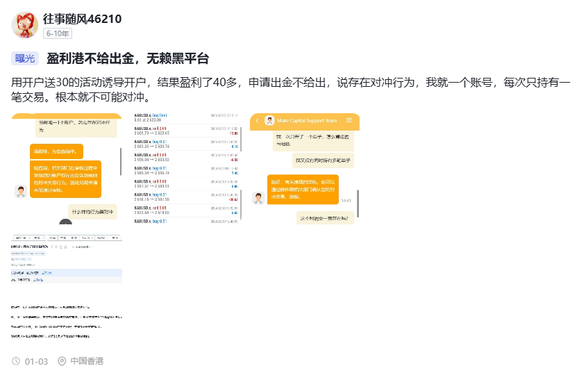Image resolution: width=588 pixels, height=373 pixels.
Task: Select the 中国香港 location label
Action: coord(87,361)
